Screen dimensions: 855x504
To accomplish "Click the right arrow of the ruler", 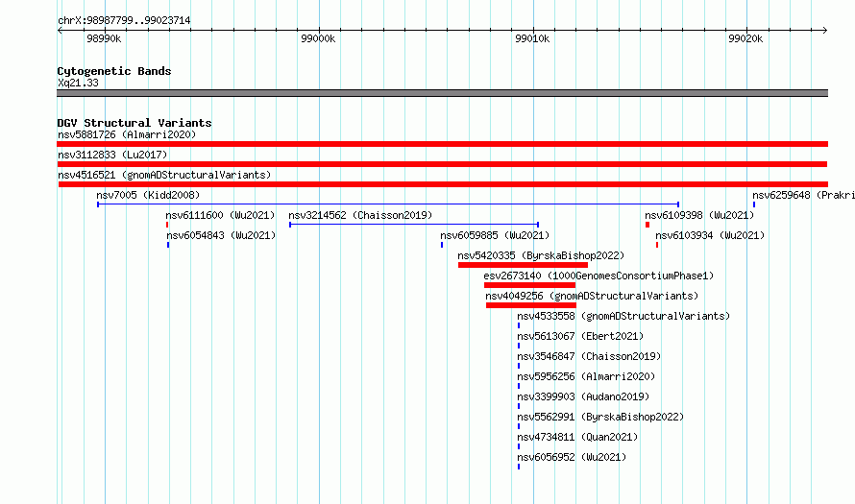I will click(825, 31).
